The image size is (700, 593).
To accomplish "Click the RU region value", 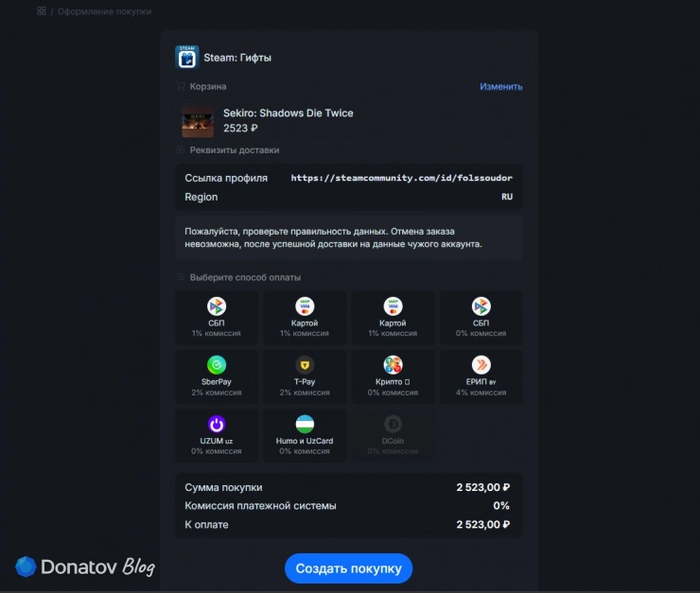I will (507, 197).
